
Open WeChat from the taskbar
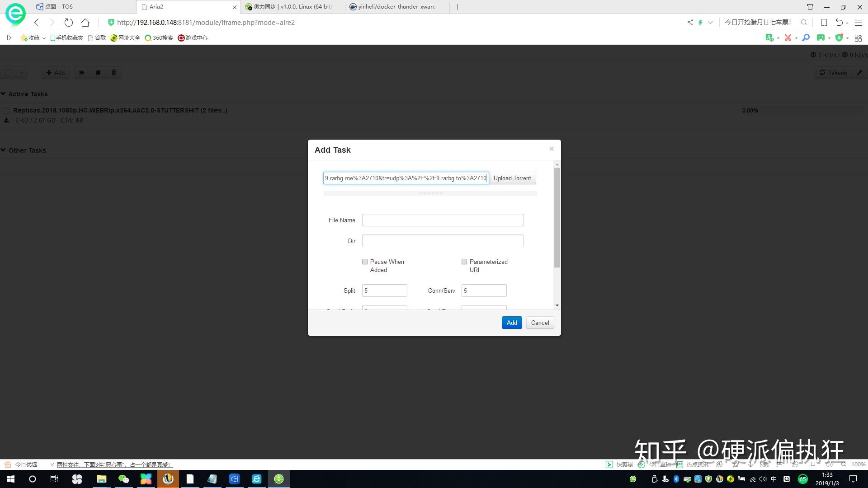[x=123, y=479]
